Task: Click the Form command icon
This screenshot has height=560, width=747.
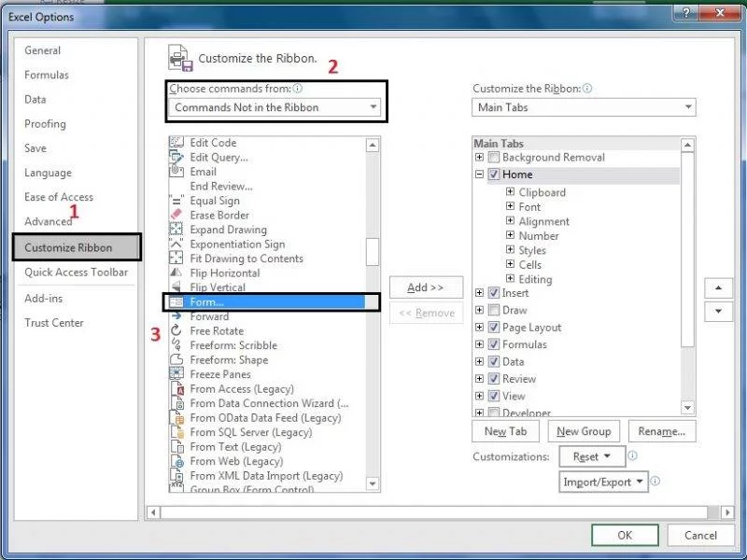Action: [x=176, y=301]
